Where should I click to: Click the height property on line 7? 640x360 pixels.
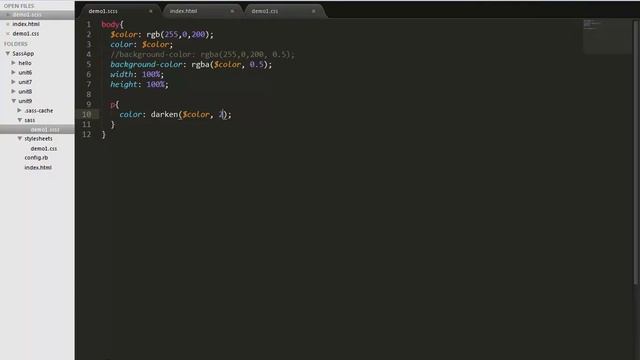coord(124,84)
